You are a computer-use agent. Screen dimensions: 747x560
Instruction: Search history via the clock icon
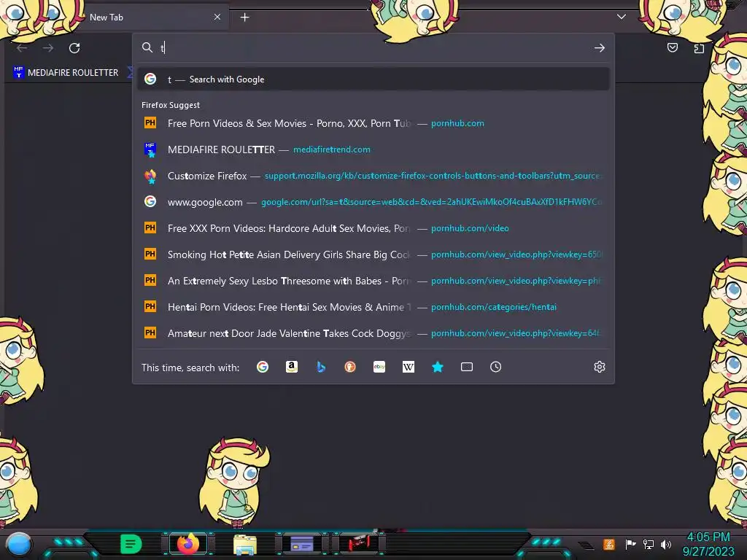[495, 367]
